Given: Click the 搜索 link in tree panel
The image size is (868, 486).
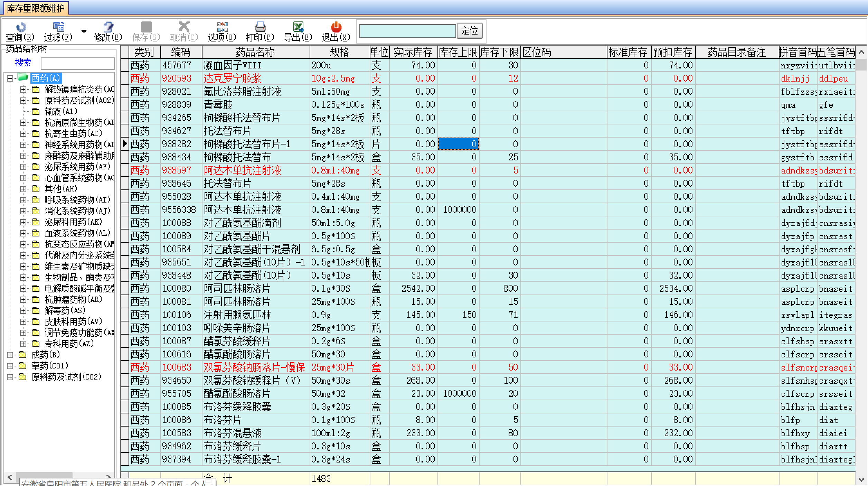Looking at the screenshot, I should click(23, 63).
